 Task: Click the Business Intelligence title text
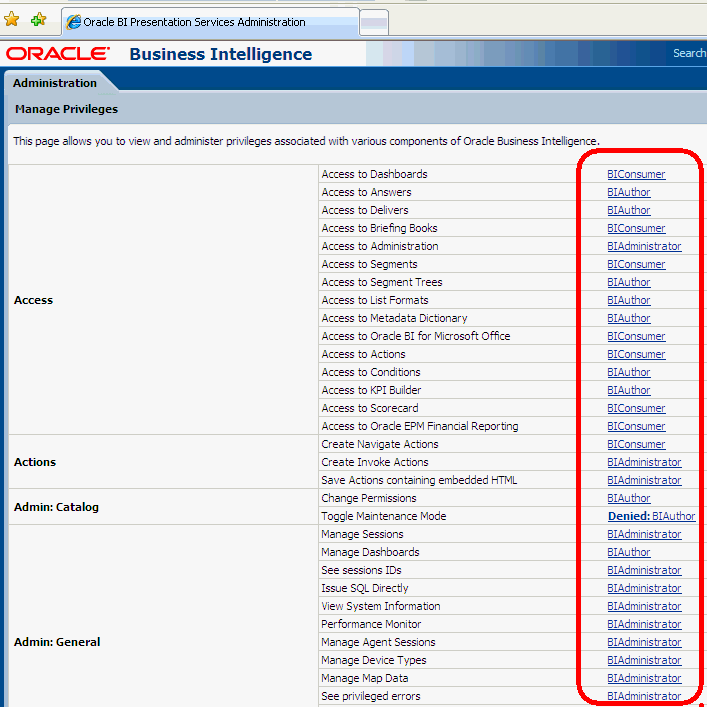(220, 54)
